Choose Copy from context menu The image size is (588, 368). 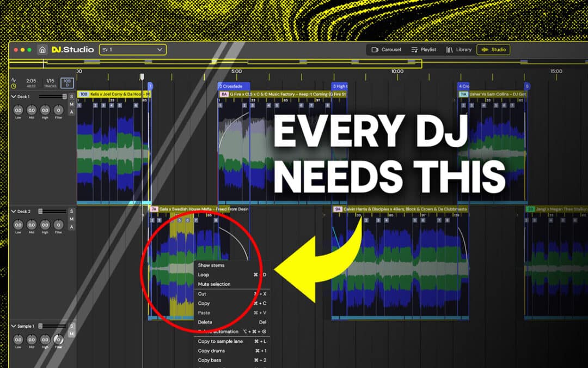(x=232, y=304)
